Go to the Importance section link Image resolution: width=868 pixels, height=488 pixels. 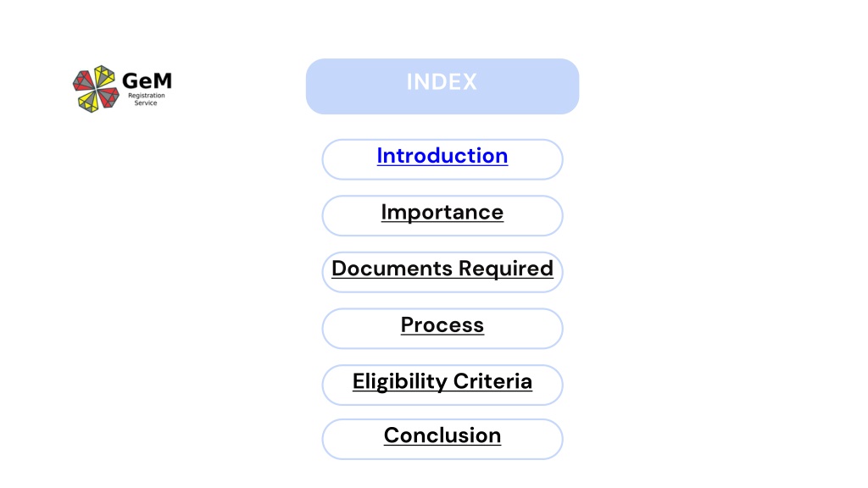tap(442, 213)
